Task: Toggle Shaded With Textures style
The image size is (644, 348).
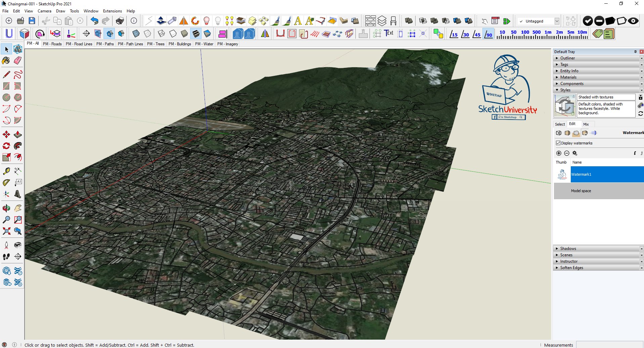Action: (x=196, y=34)
